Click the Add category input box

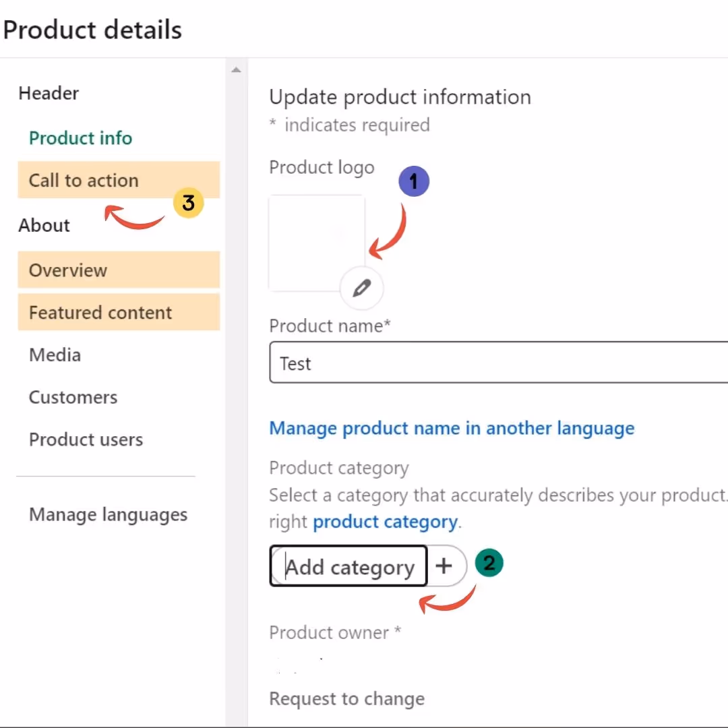[349, 567]
